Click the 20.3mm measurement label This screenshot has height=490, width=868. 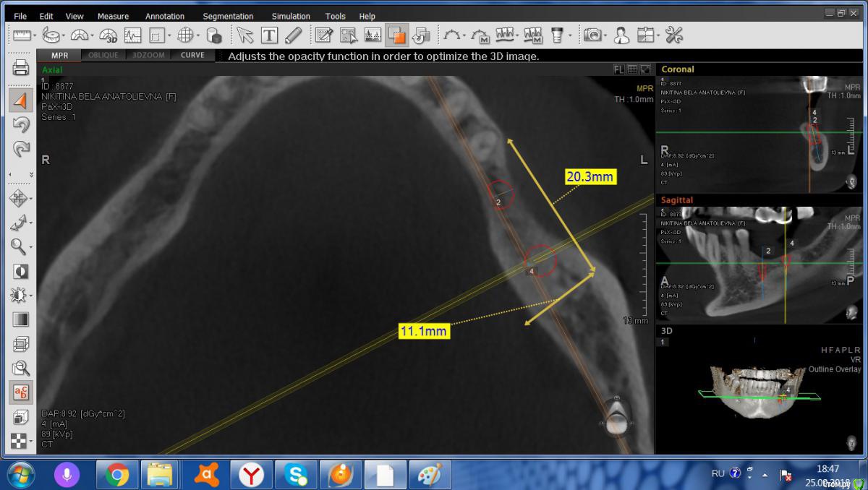[x=590, y=176]
